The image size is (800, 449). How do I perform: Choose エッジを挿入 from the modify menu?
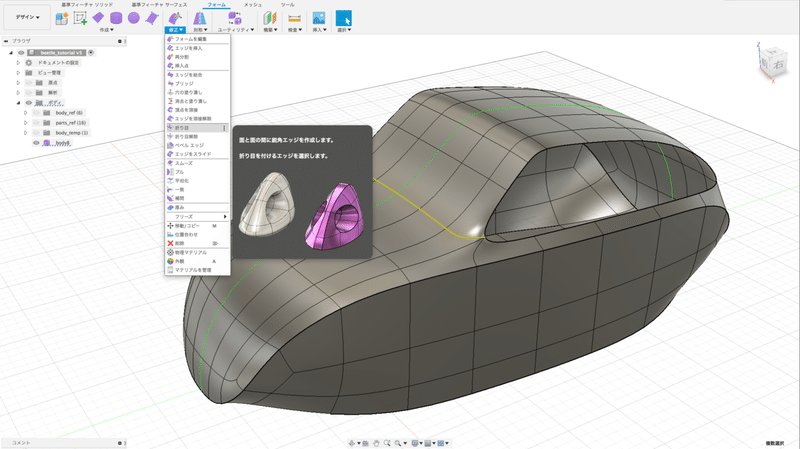(x=188, y=48)
